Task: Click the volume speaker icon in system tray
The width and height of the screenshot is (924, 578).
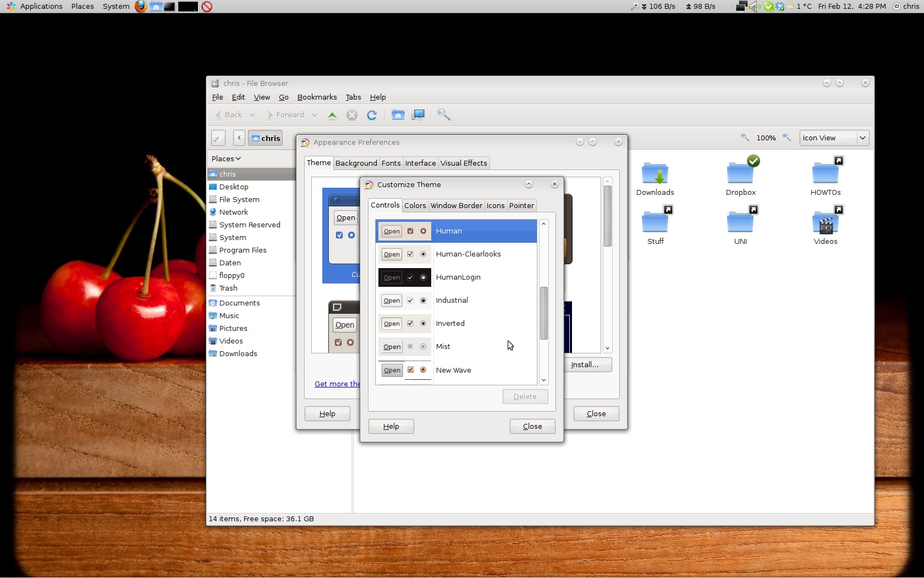Action: tap(755, 7)
